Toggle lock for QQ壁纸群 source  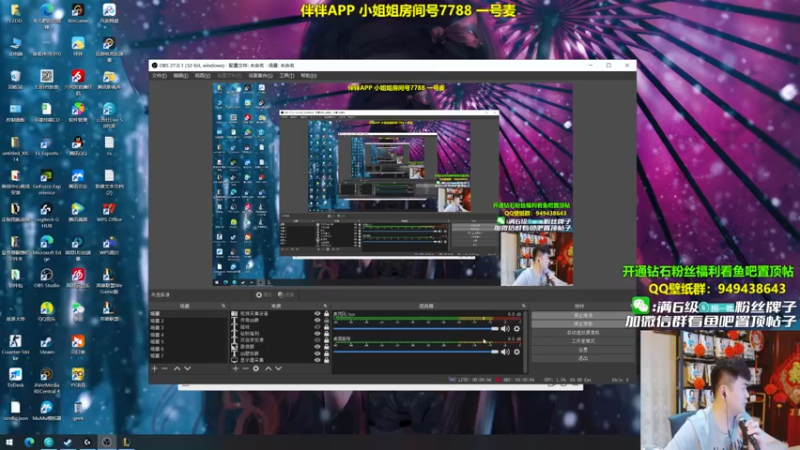[327, 354]
